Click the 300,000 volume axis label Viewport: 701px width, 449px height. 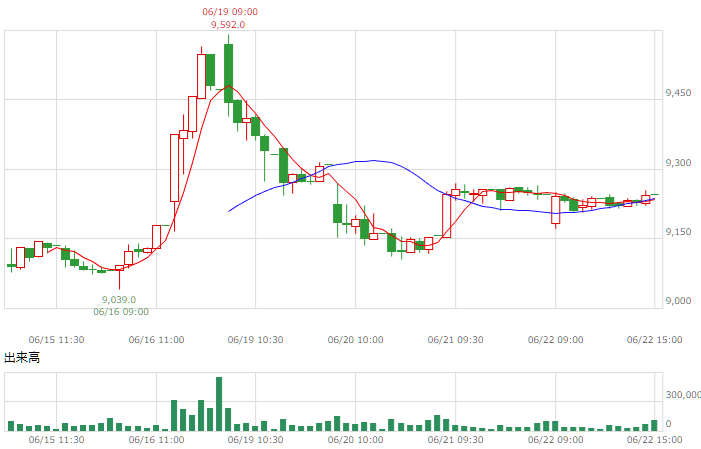click(683, 394)
